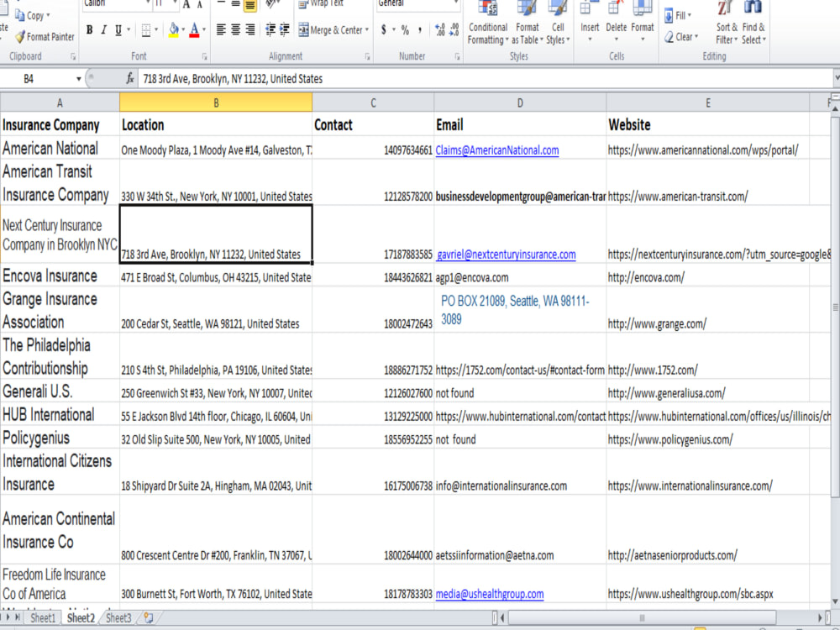Click the horizontal scrollbar at bottom
The width and height of the screenshot is (840, 630).
tap(642, 617)
